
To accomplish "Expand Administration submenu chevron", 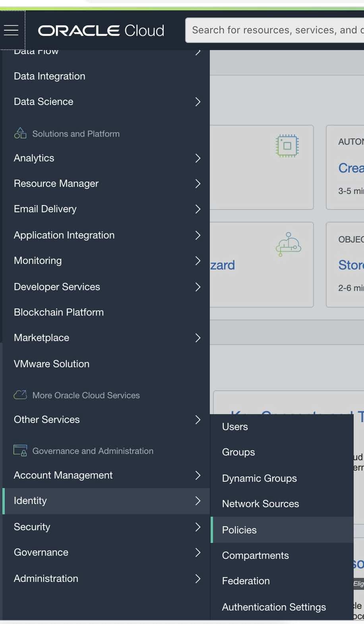I will 198,579.
